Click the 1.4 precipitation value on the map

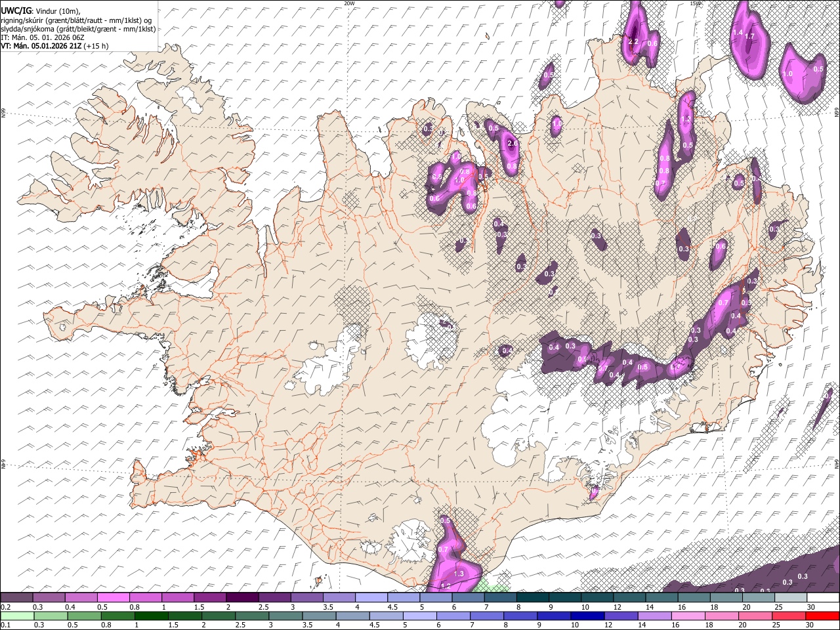pyautogui.click(x=738, y=33)
